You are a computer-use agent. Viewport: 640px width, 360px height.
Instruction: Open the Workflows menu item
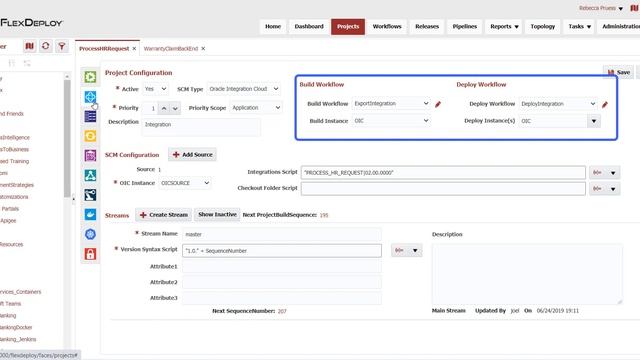click(387, 27)
